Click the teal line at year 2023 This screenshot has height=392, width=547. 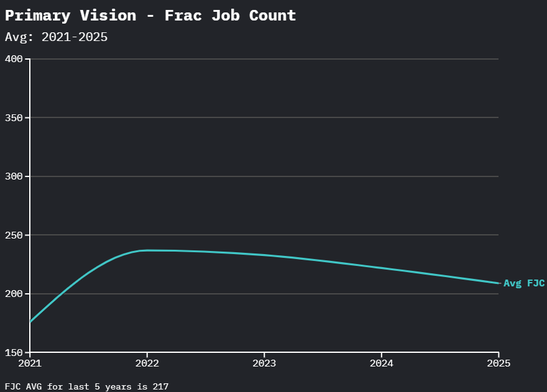click(x=264, y=255)
